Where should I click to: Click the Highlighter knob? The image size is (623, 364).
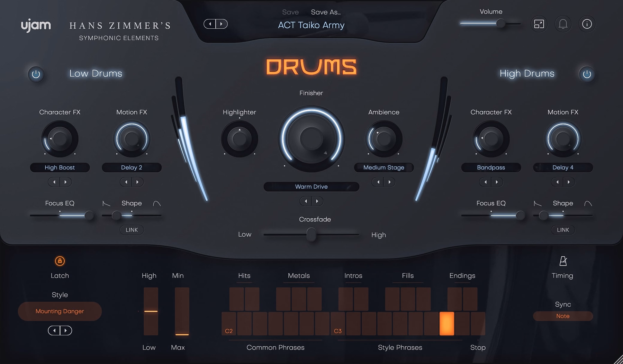(x=240, y=139)
